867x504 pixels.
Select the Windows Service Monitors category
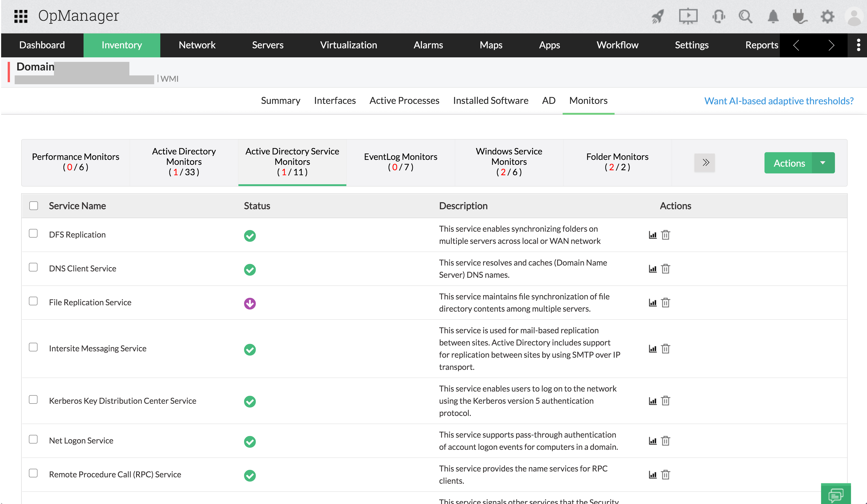(509, 162)
